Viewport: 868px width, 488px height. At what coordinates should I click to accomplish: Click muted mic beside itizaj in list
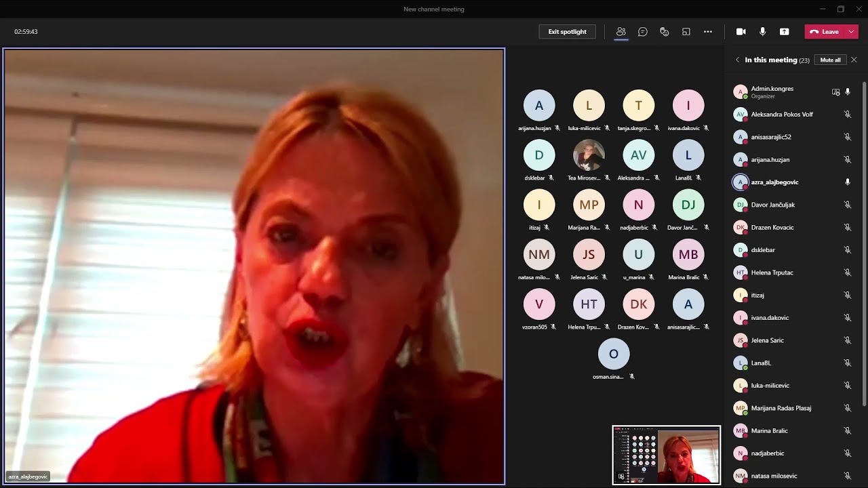pos(848,295)
